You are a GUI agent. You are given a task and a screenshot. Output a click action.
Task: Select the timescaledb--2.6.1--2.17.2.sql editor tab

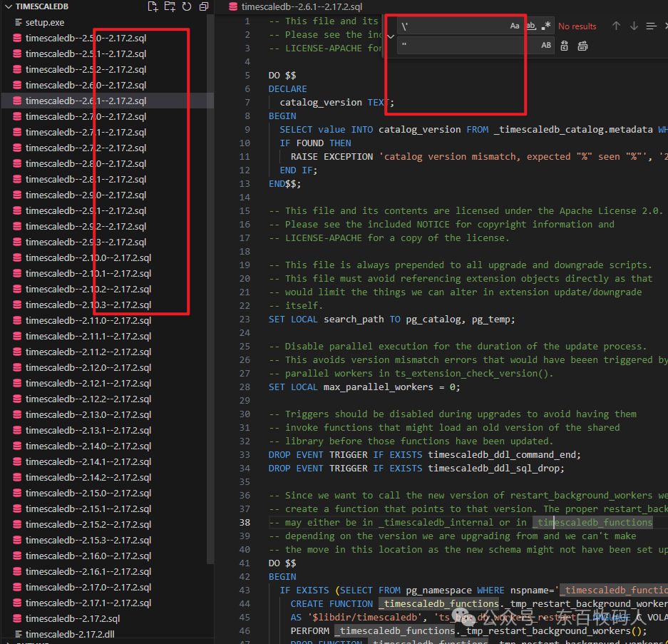coord(297,7)
